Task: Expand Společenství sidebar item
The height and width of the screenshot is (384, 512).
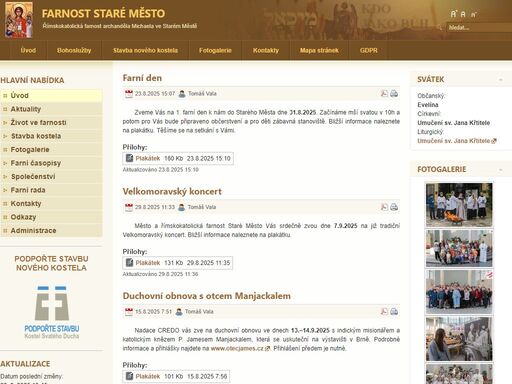Action: click(x=5, y=176)
